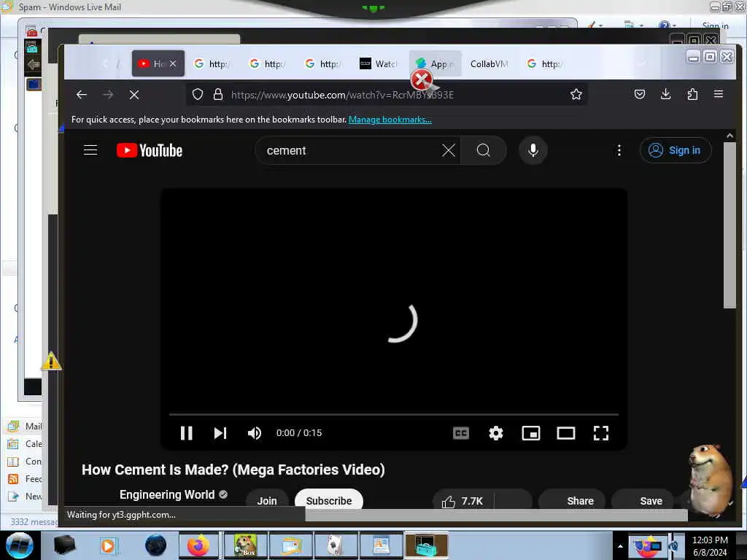Mute the video volume speaker
Viewport: 747px width, 560px height.
click(255, 433)
